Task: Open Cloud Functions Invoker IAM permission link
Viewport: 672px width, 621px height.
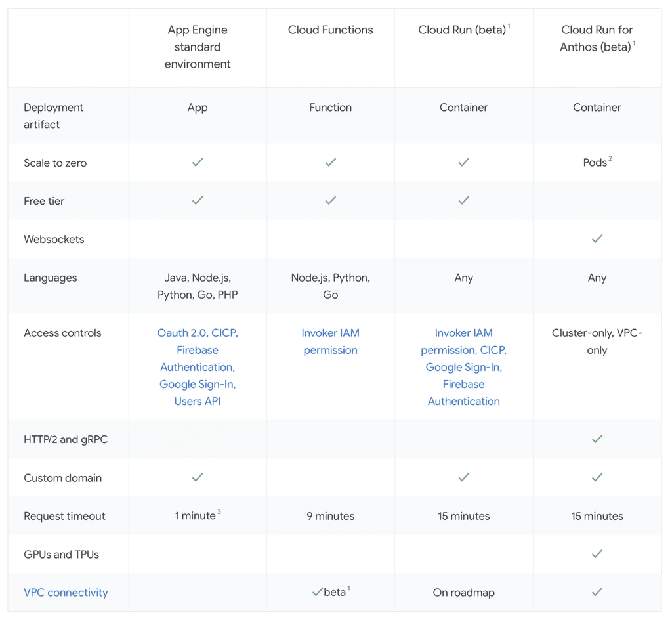Action: [331, 341]
